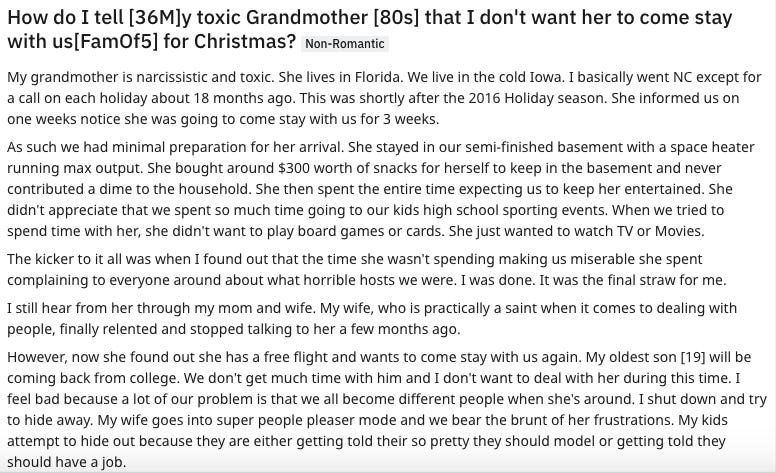Click the [19] age tag after 'oldest son'
The image size is (776, 473).
[x=694, y=357]
